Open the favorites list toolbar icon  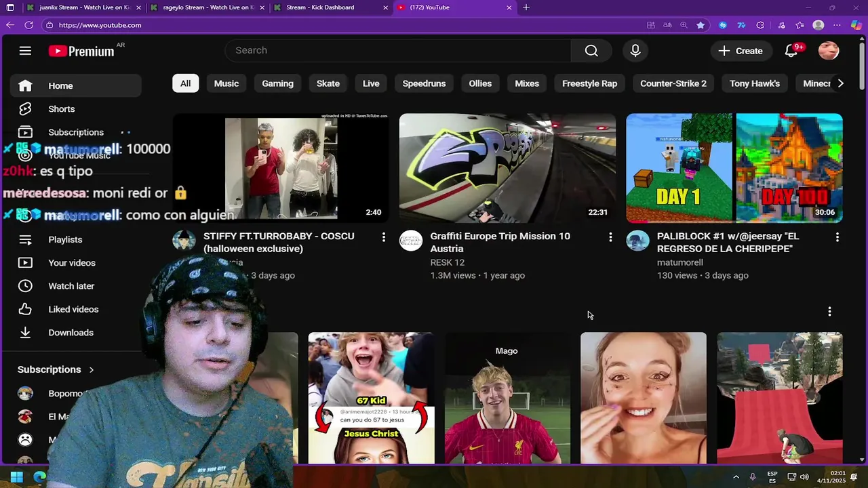[800, 25]
